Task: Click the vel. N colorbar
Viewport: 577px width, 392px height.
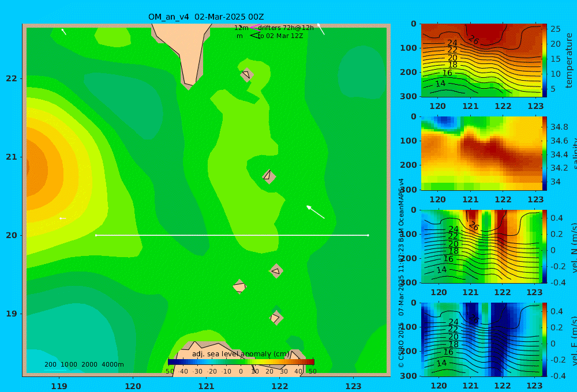Action: click(x=545, y=246)
